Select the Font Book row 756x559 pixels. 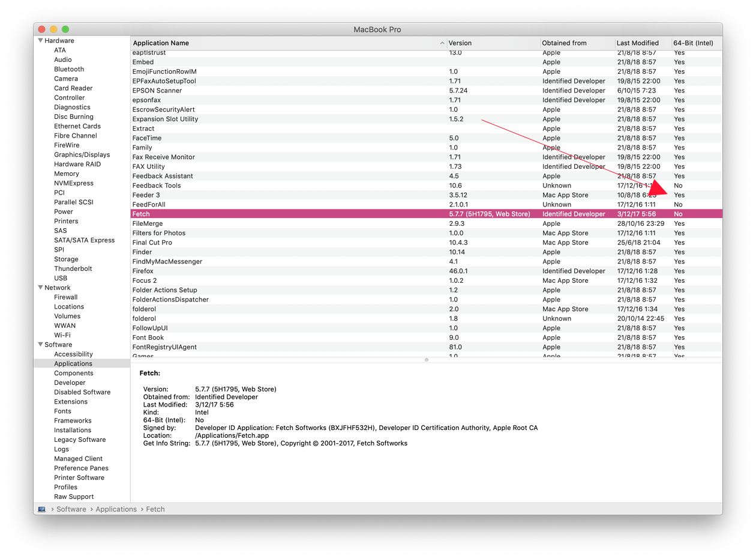coord(427,337)
